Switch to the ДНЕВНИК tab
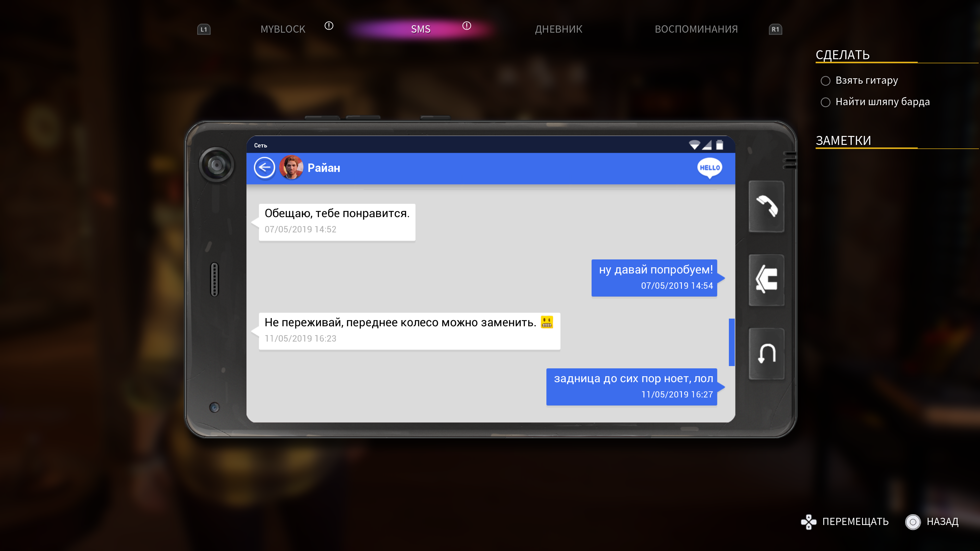The width and height of the screenshot is (980, 551). point(559,29)
